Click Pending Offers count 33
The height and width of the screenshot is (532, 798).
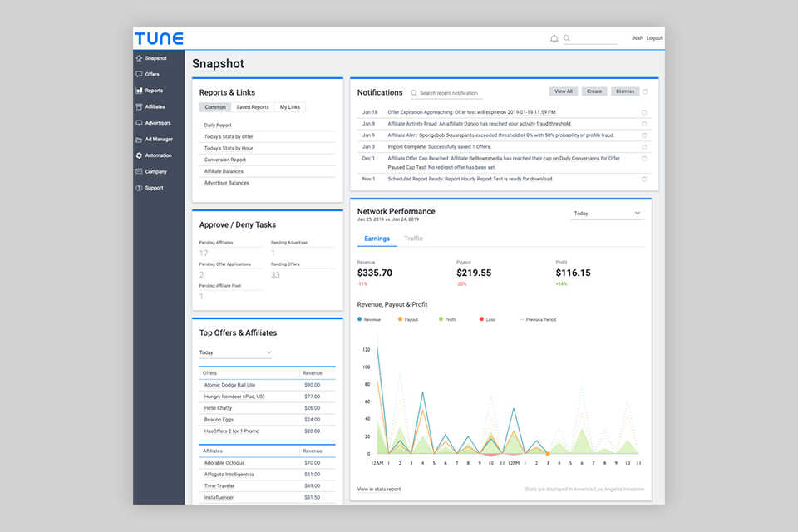click(275, 275)
